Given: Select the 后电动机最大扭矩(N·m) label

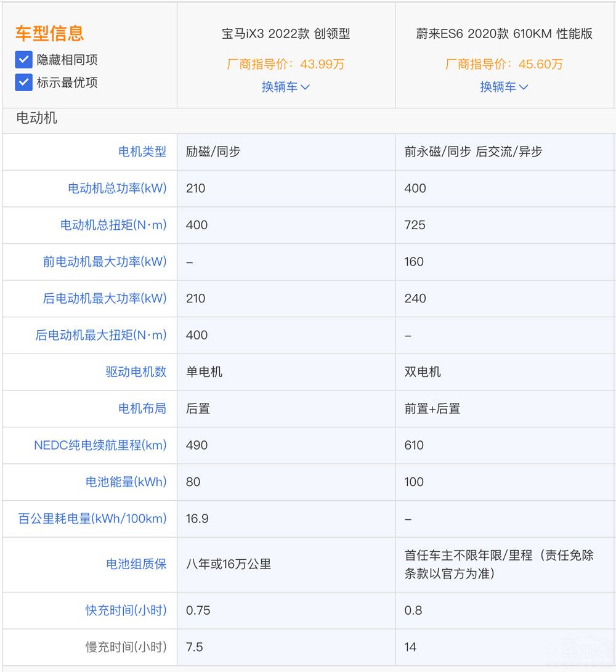Looking at the screenshot, I should [101, 335].
